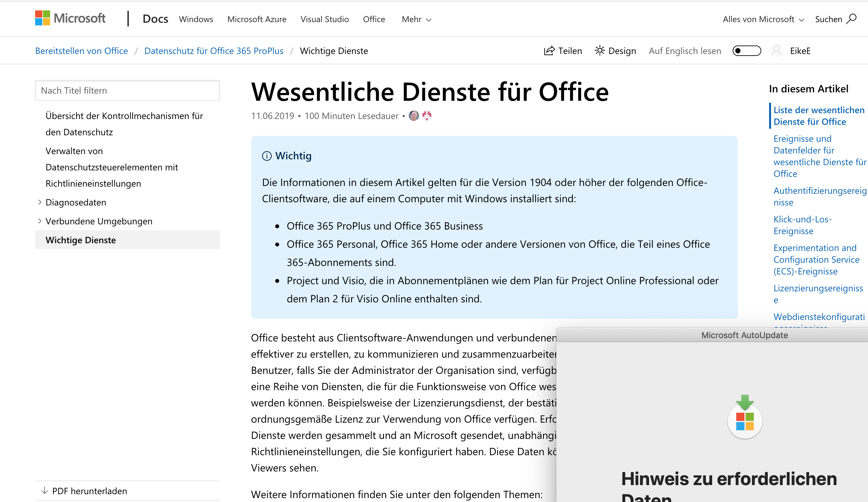
Task: Click the Microsoft logo icon
Action: (43, 18)
